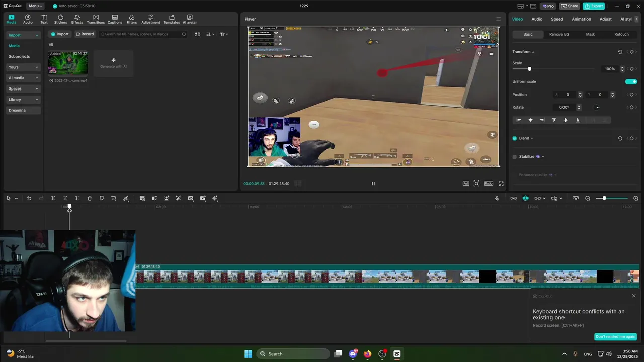Open the Captions tool

point(115,19)
